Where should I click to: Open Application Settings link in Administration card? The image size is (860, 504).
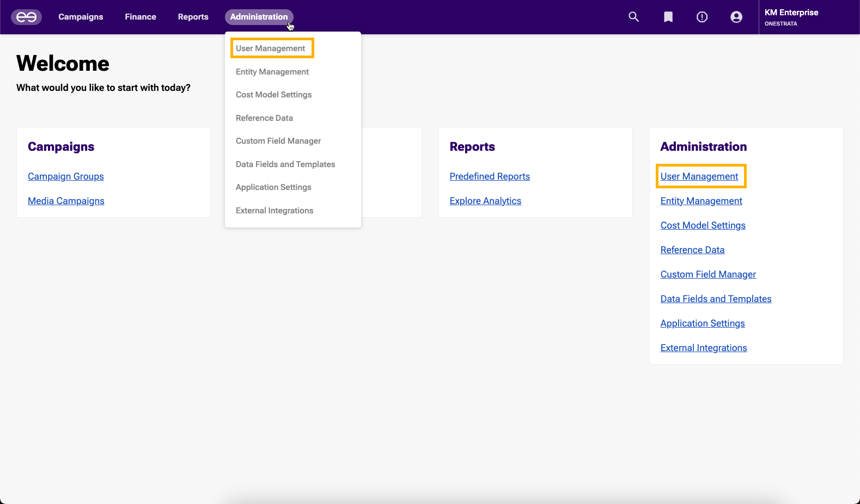(703, 323)
